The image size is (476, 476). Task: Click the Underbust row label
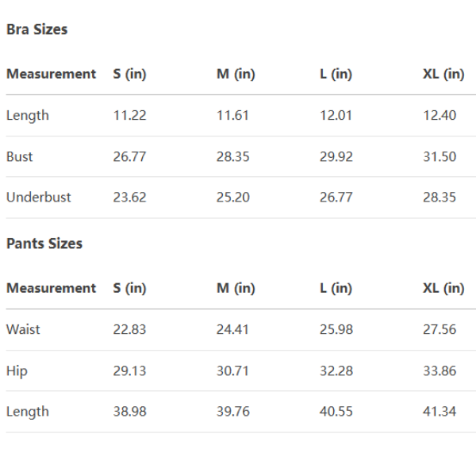coord(39,197)
